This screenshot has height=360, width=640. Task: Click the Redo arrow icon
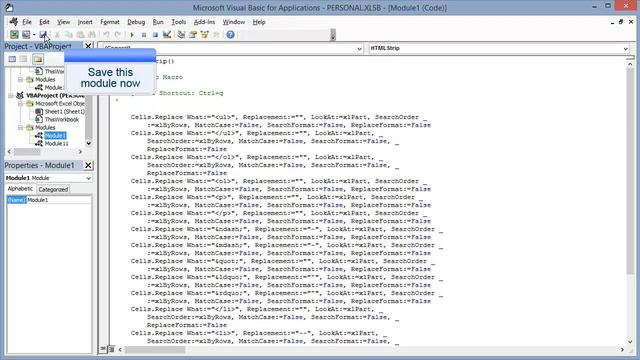pos(118,35)
